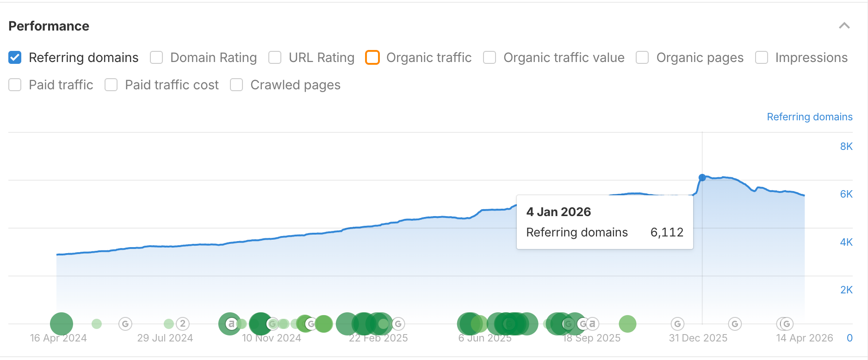
Task: Click the 29 Jul 2024 date label
Action: (165, 338)
